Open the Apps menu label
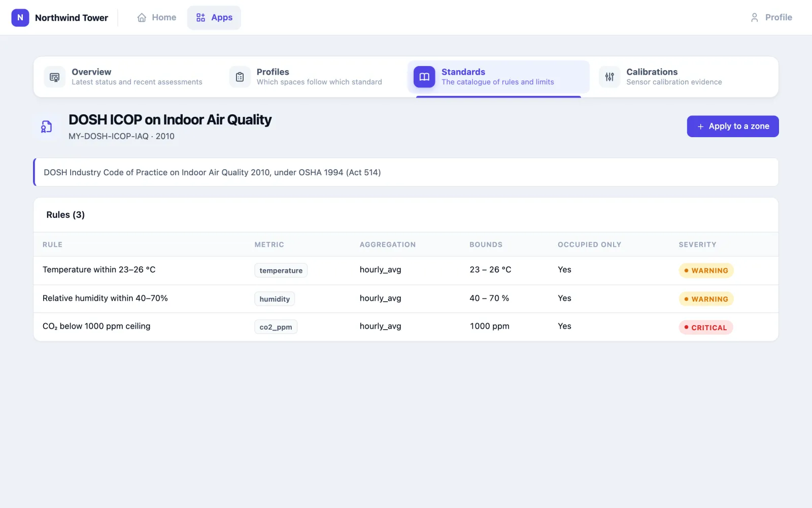This screenshot has height=508, width=812. 222,17
